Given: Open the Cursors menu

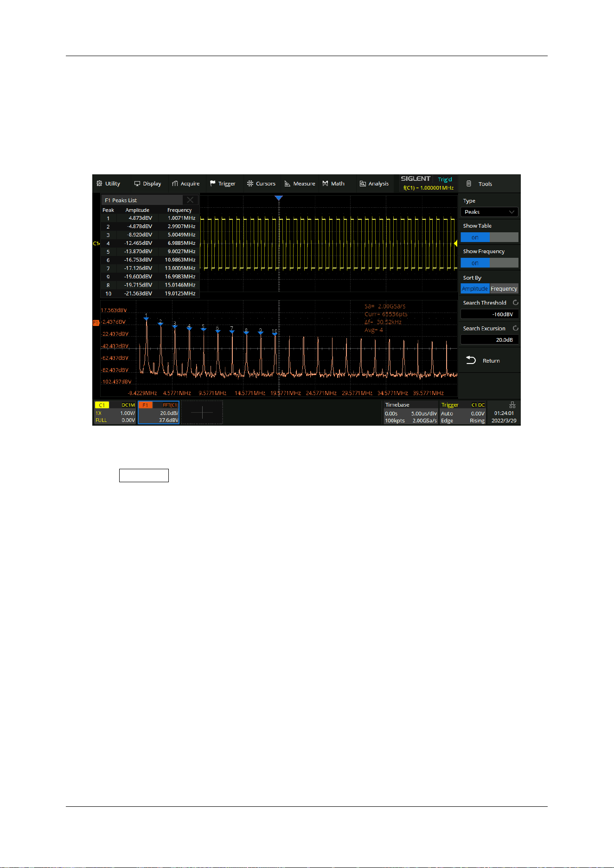Looking at the screenshot, I should click(x=261, y=184).
